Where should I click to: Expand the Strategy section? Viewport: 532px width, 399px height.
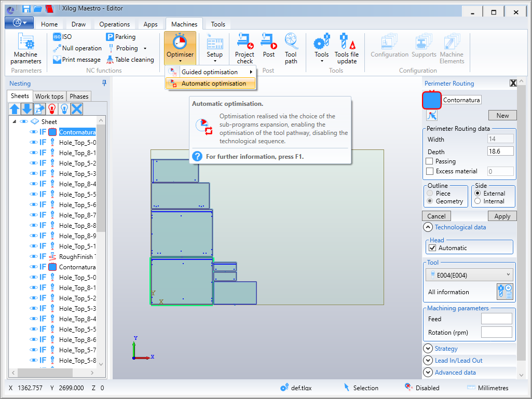point(428,349)
